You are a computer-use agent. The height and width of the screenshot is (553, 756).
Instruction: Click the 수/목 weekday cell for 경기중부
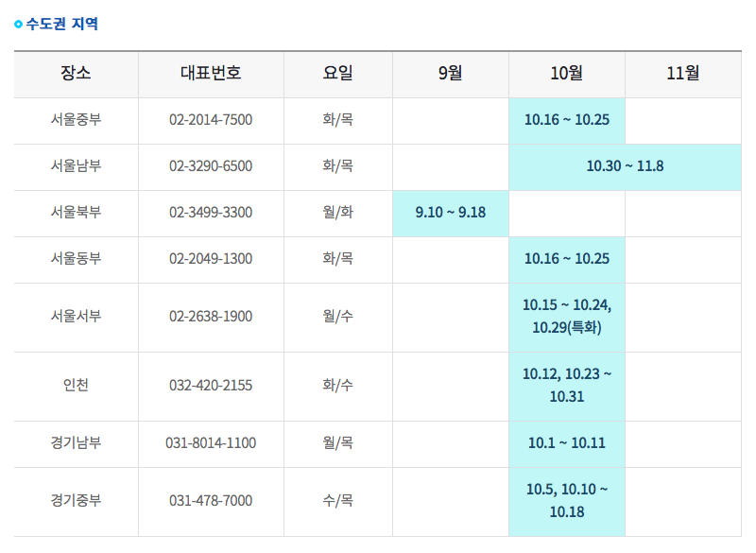tap(337, 501)
